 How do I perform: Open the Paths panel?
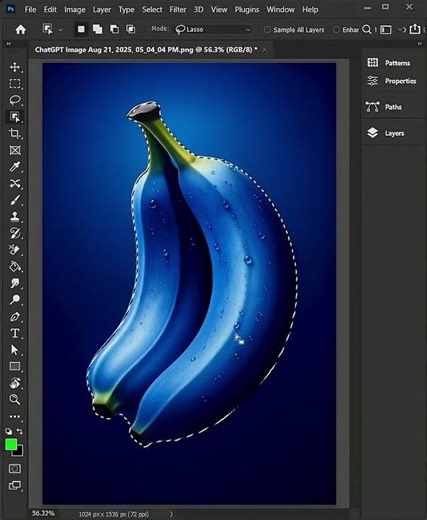[x=384, y=107]
